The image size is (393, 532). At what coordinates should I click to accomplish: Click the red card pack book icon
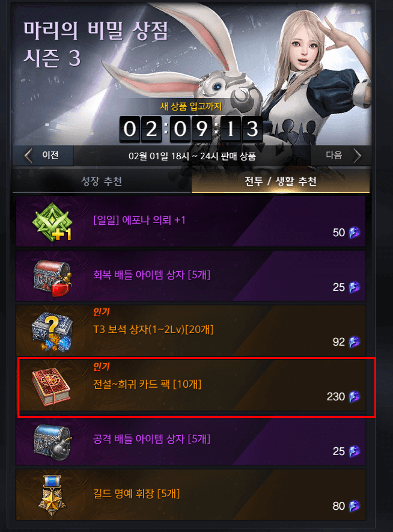click(x=51, y=387)
